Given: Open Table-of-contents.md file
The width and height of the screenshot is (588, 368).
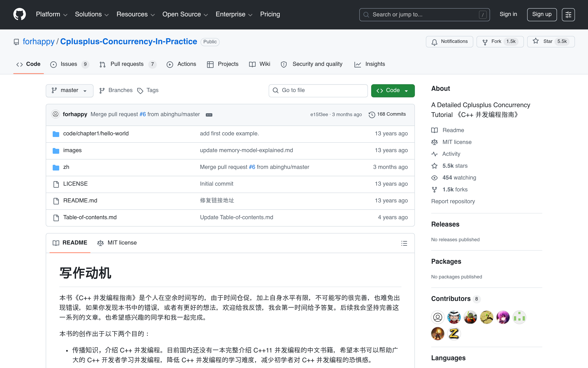Looking at the screenshot, I should [x=90, y=218].
